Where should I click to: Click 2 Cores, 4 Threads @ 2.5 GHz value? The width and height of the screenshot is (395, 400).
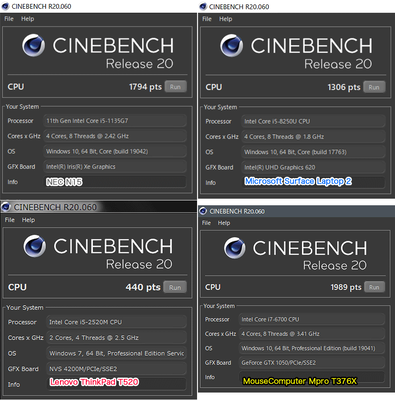[116, 338]
